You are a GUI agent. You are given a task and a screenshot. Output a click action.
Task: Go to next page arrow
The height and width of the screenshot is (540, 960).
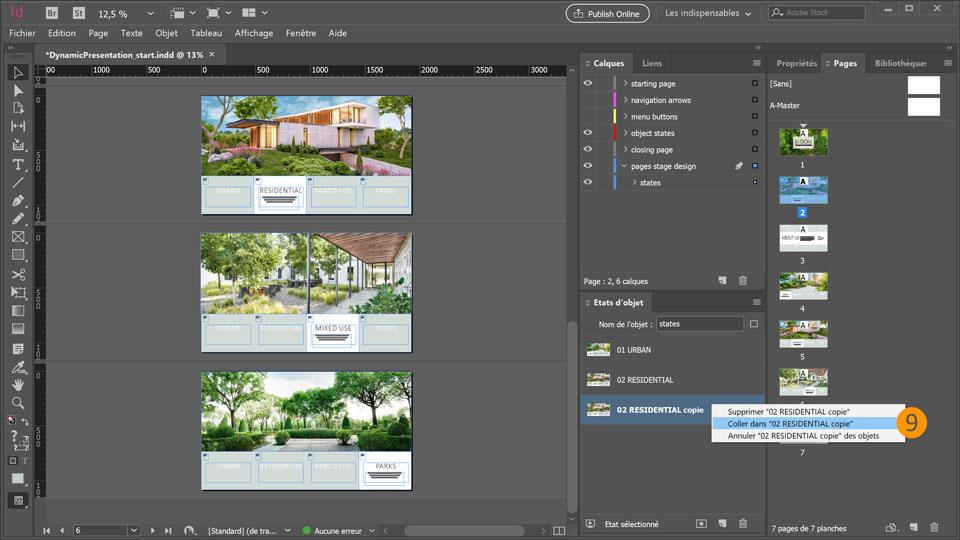[152, 531]
